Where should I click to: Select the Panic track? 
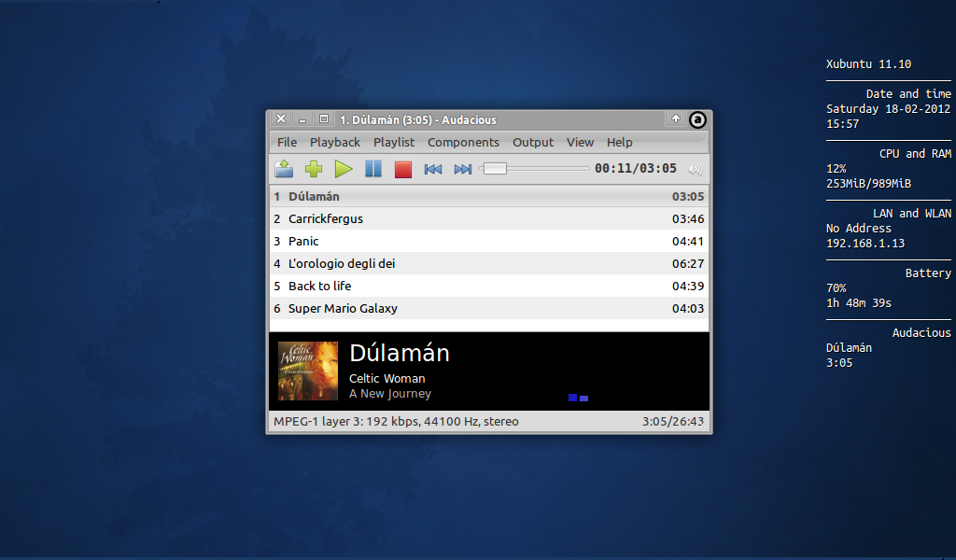pos(489,242)
